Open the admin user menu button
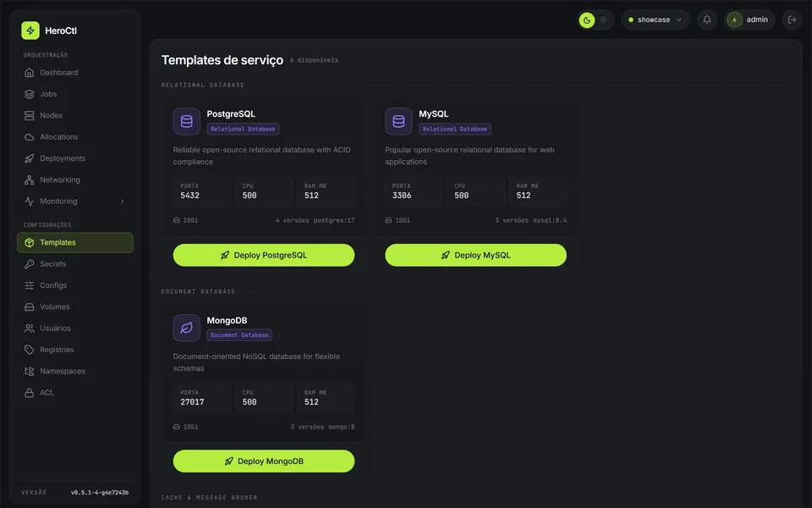The width and height of the screenshot is (812, 508). coord(749,19)
